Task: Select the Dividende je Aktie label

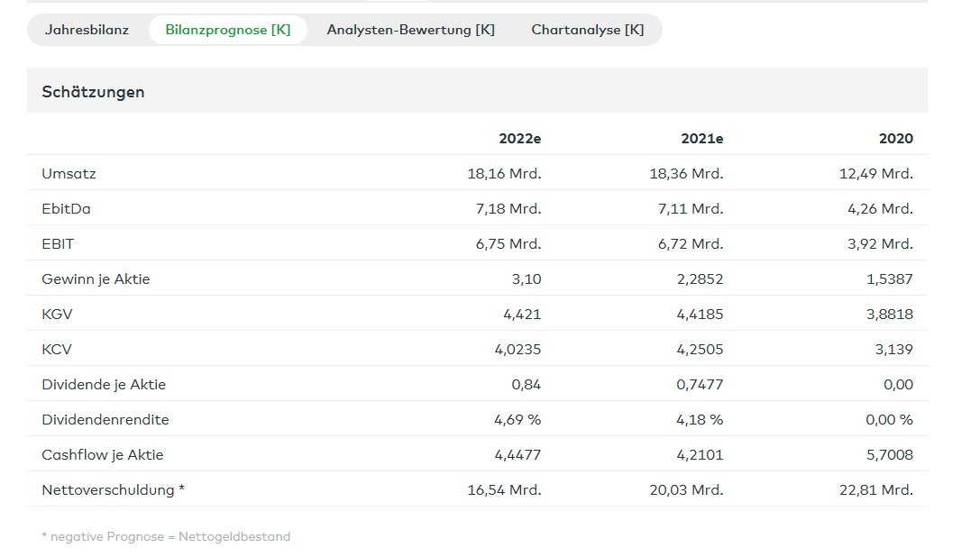Action: point(104,385)
